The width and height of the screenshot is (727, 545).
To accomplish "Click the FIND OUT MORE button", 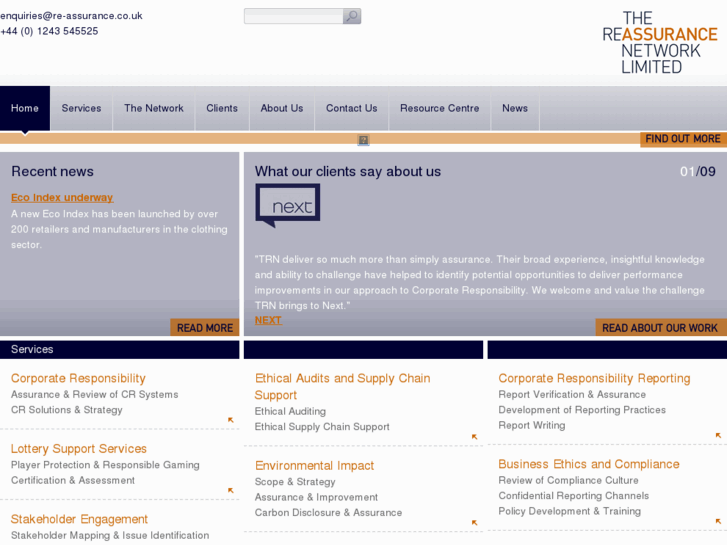I will [x=683, y=139].
